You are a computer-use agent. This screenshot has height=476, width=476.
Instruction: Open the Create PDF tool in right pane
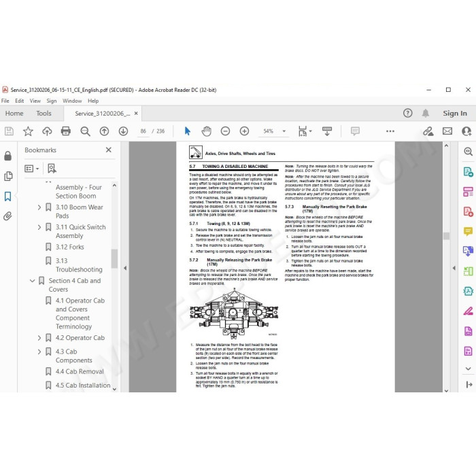point(468,211)
